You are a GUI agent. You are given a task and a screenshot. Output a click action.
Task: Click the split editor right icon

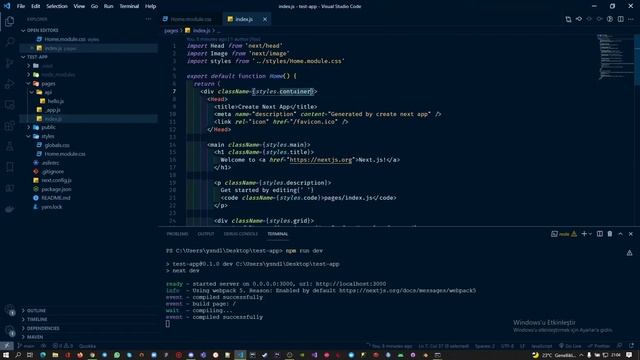620,19
